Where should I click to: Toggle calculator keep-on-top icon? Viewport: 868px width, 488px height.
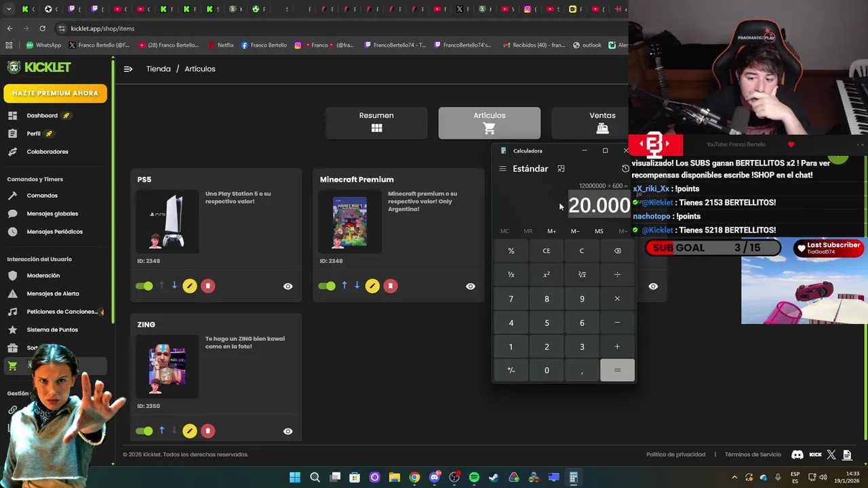pos(561,169)
